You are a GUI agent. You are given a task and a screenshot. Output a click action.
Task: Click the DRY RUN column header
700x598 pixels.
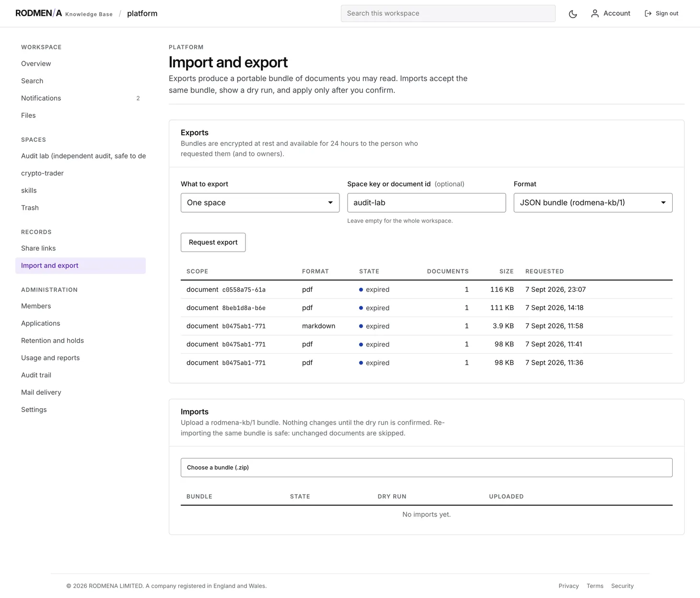(x=392, y=496)
